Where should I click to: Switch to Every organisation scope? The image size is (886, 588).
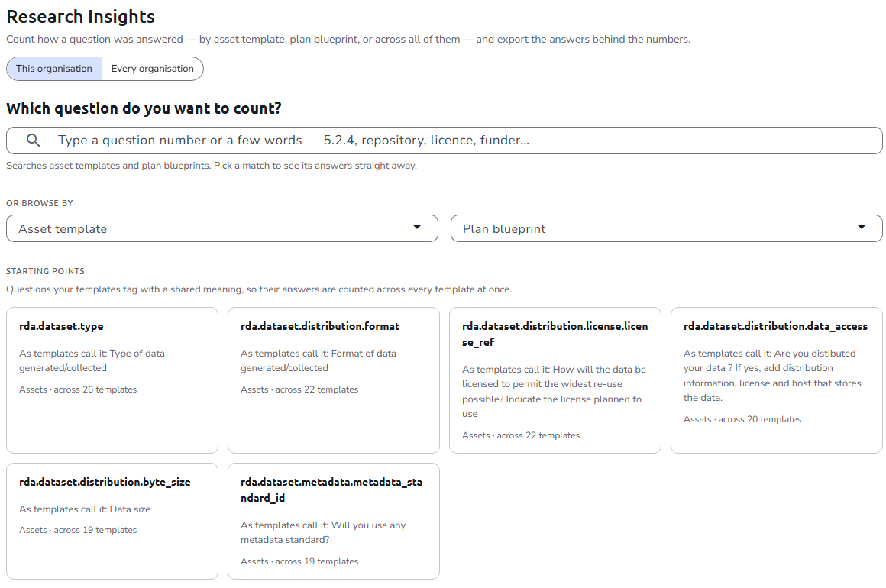pos(153,69)
